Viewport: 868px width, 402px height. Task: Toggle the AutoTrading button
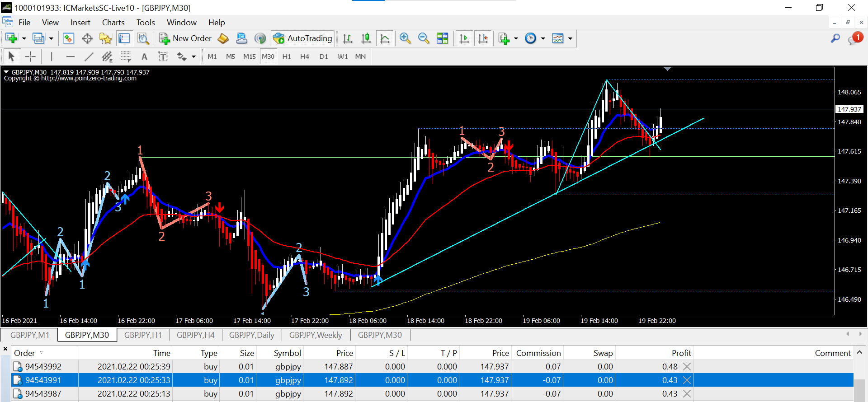click(x=303, y=38)
